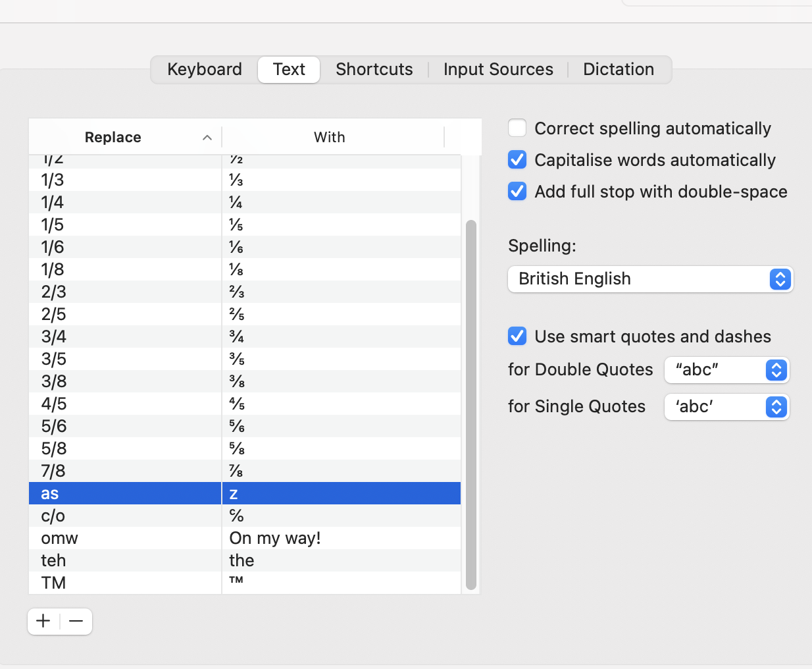Open the Spelling language dropdown
Image resolution: width=812 pixels, height=669 pixels.
point(650,279)
